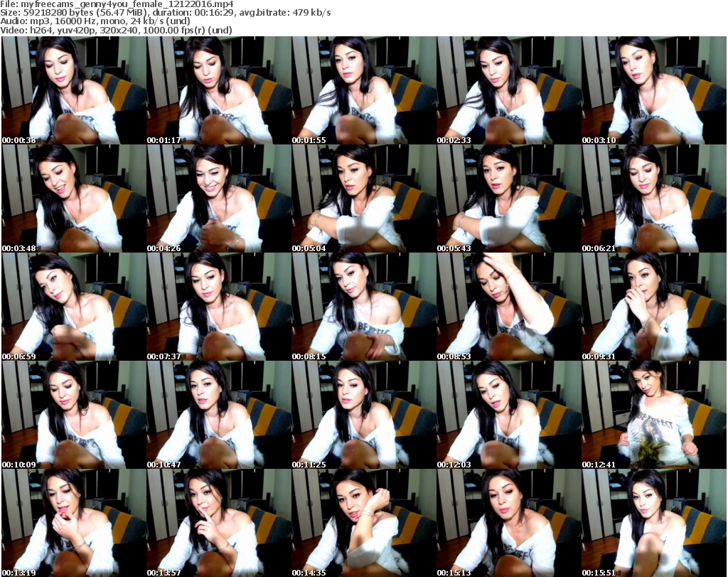Select the thumbnail stamped 00:01:55
This screenshot has height=577, width=728.
pos(364,90)
